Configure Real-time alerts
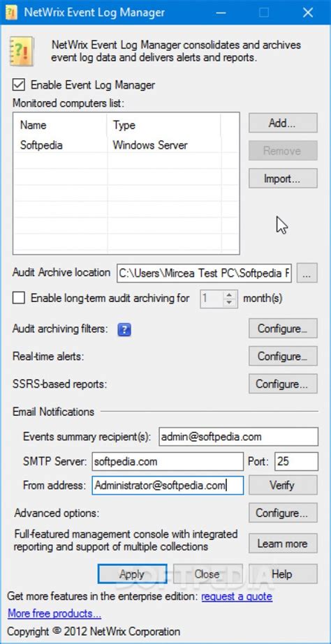Viewport: 331px width, 644px height. pyautogui.click(x=283, y=356)
